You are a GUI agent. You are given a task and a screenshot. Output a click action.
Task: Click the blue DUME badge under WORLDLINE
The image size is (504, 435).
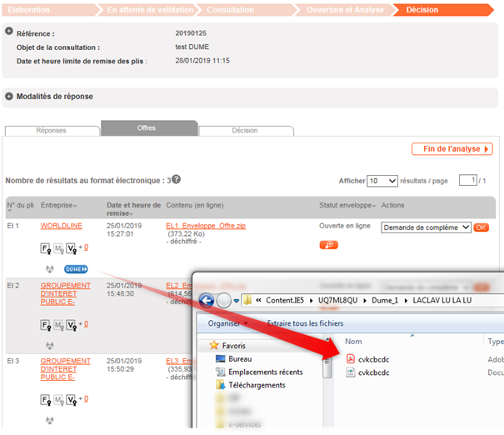(x=76, y=269)
